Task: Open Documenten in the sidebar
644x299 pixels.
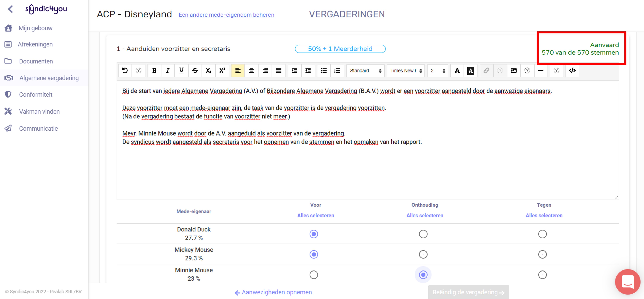Action: 36,61
